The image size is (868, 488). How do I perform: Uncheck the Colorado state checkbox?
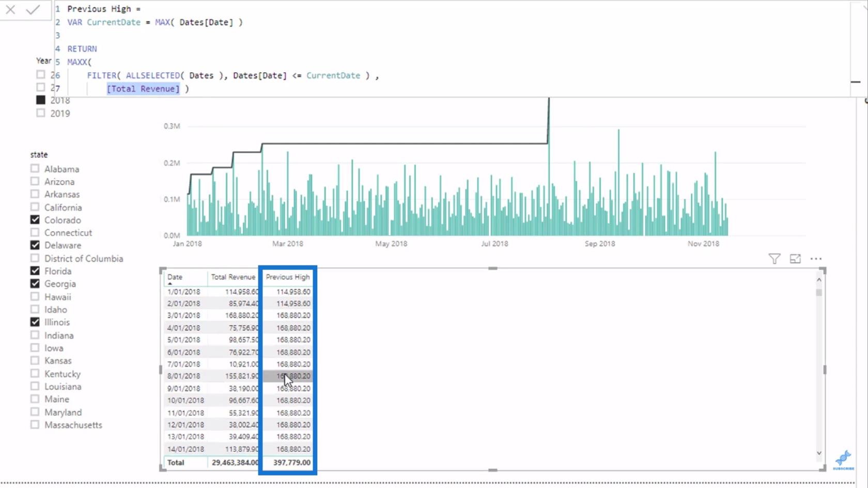tap(35, 219)
